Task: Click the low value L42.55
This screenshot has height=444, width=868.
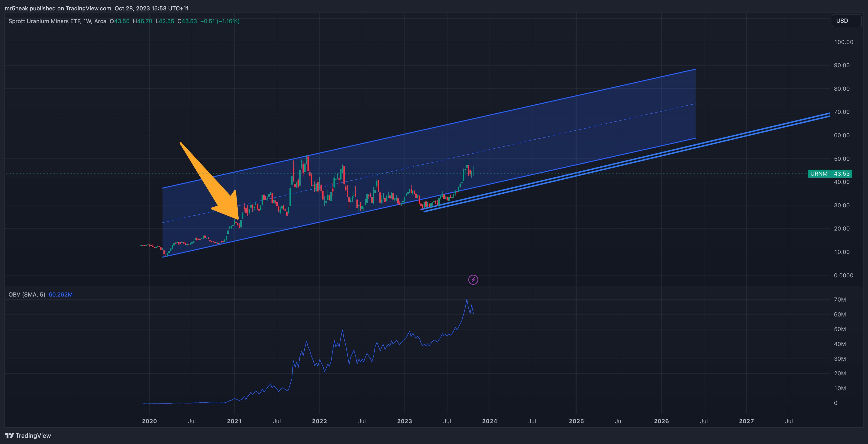Action: 165,21
